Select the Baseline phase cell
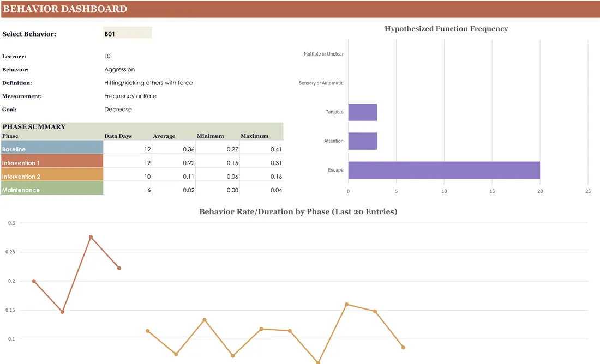 click(x=52, y=147)
